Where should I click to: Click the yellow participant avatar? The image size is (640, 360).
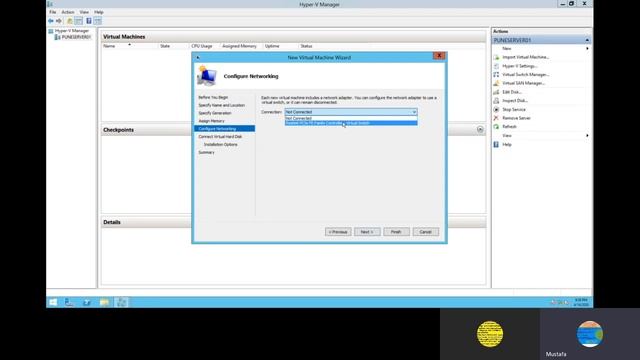[x=490, y=334]
